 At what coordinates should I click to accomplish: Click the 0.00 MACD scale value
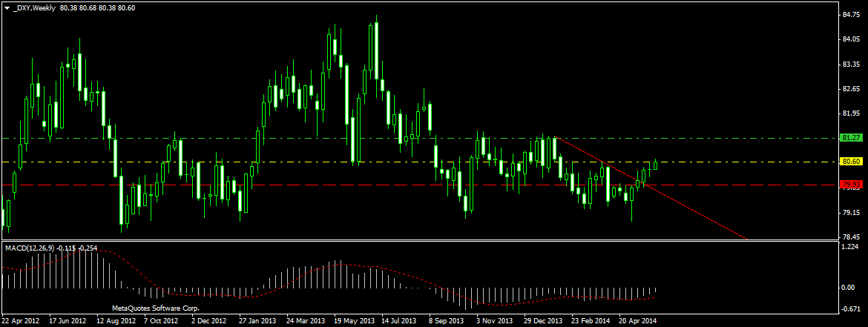[848, 287]
